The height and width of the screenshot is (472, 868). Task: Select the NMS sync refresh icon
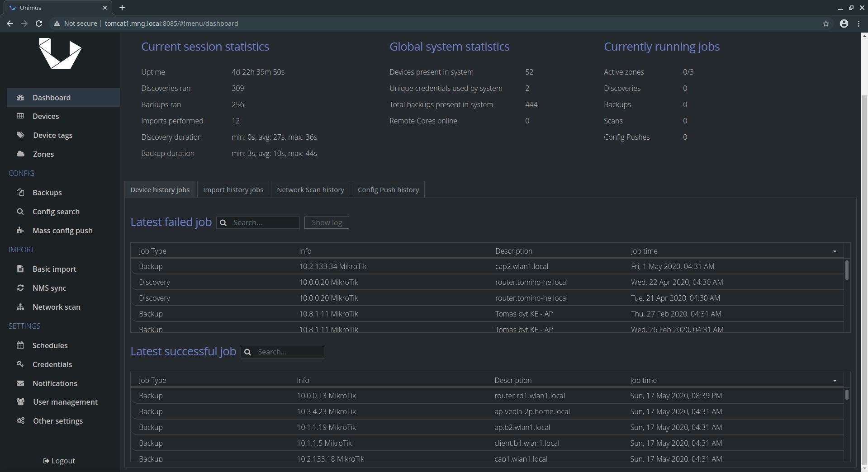[21, 288]
